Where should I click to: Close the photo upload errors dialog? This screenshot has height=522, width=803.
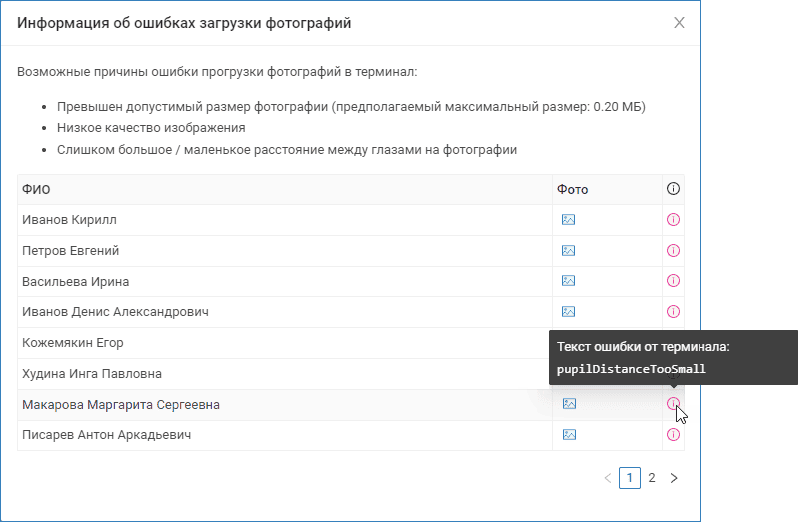[x=679, y=23]
